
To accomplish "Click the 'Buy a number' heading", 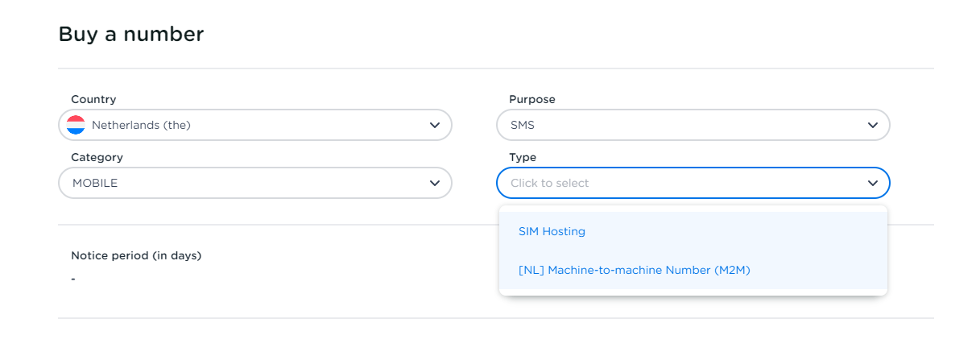I will [131, 34].
